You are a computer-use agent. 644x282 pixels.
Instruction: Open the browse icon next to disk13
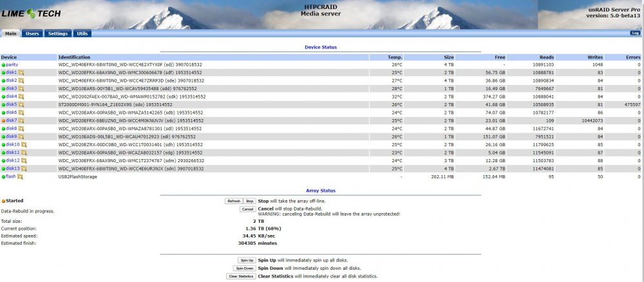24,169
